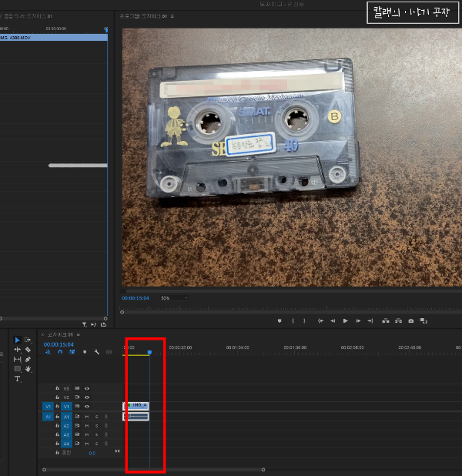Open the Program monitor panel menu
462x476 pixels.
pyautogui.click(x=172, y=16)
